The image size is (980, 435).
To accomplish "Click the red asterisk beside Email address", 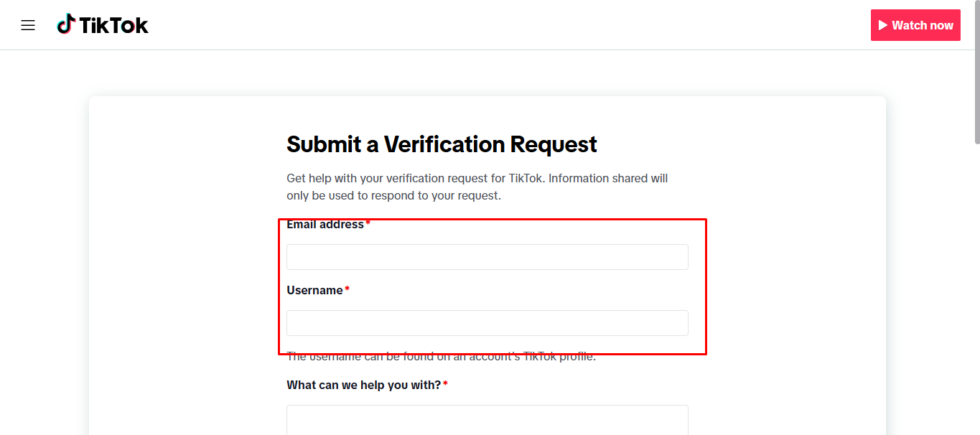I will [x=368, y=223].
